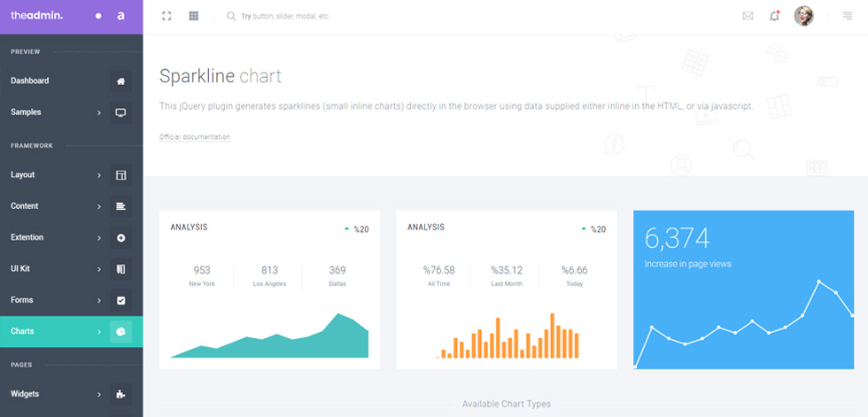Viewport: 868px width, 417px height.
Task: Click the 6,374 page views figure
Action: 677,238
